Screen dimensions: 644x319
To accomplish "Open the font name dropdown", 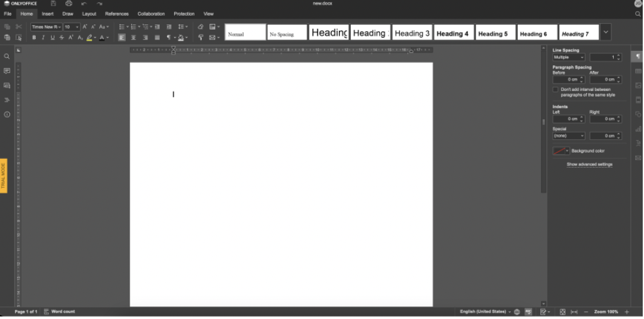I will 47,27.
